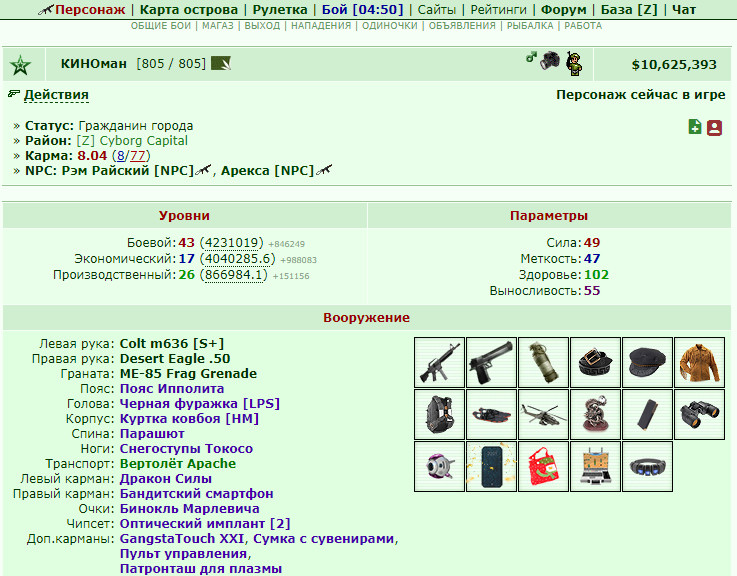
Task: Click the snowshoes item icon
Action: pos(491,414)
